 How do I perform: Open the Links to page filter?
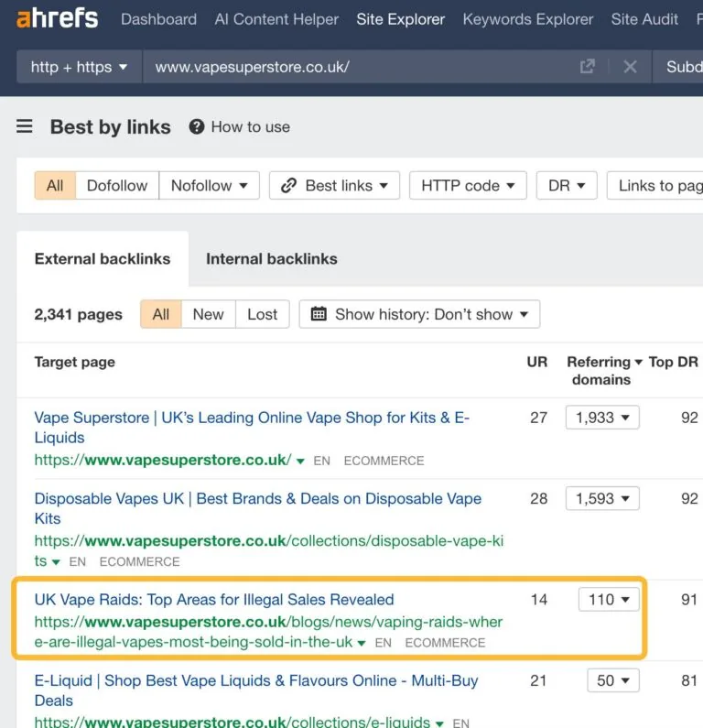tap(655, 186)
